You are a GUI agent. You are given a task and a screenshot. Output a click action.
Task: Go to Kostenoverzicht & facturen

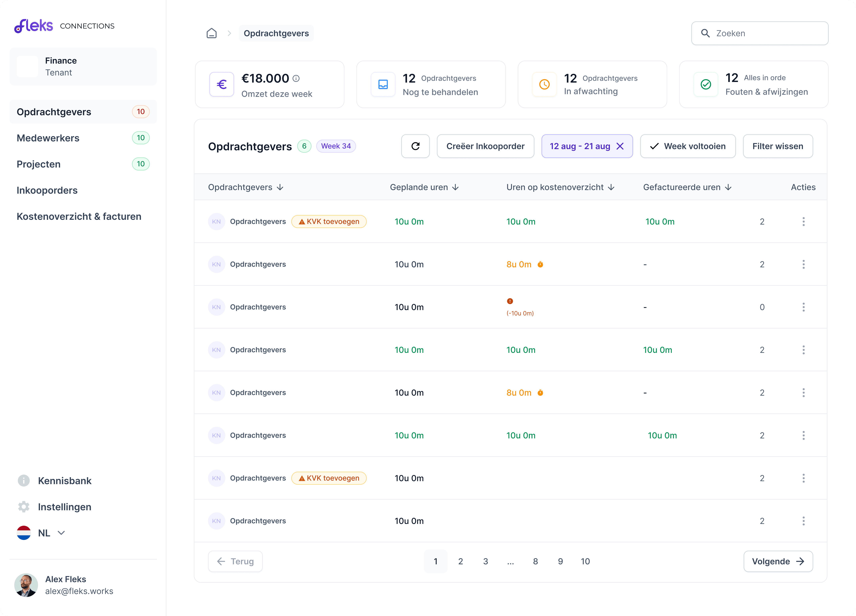click(79, 217)
